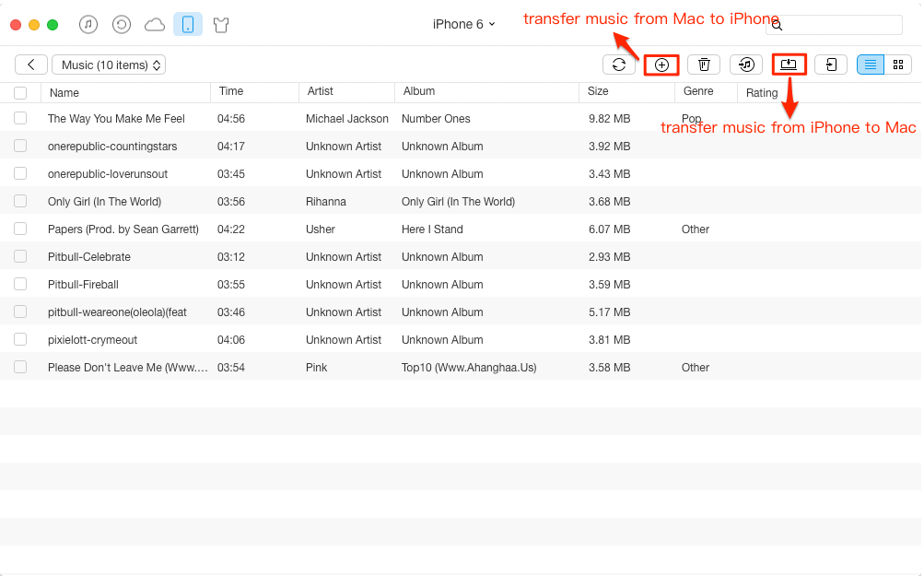Select song Only Girl (In The World) name
Viewport: 924px width, 576px height.
tap(104, 202)
